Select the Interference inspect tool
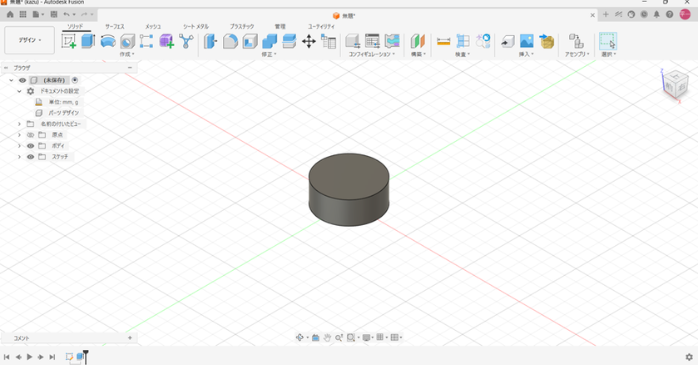This screenshot has width=698, height=365. [x=463, y=41]
